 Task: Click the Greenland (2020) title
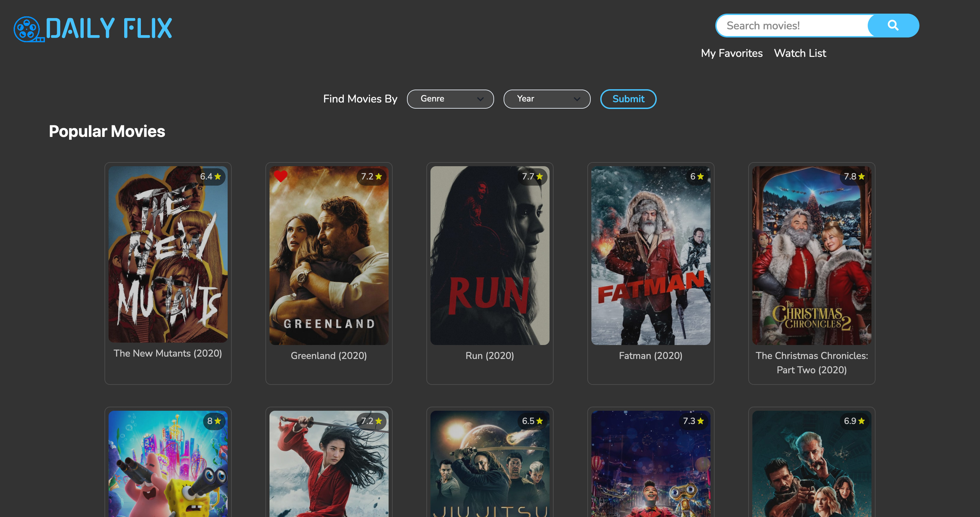(329, 356)
